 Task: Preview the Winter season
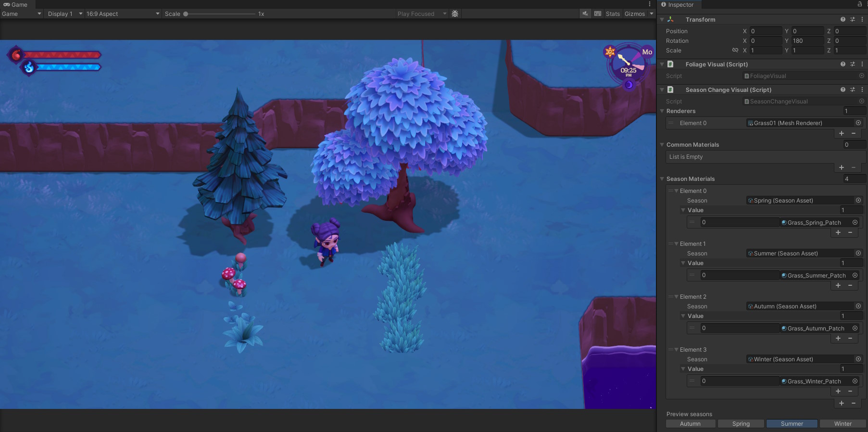(x=843, y=424)
